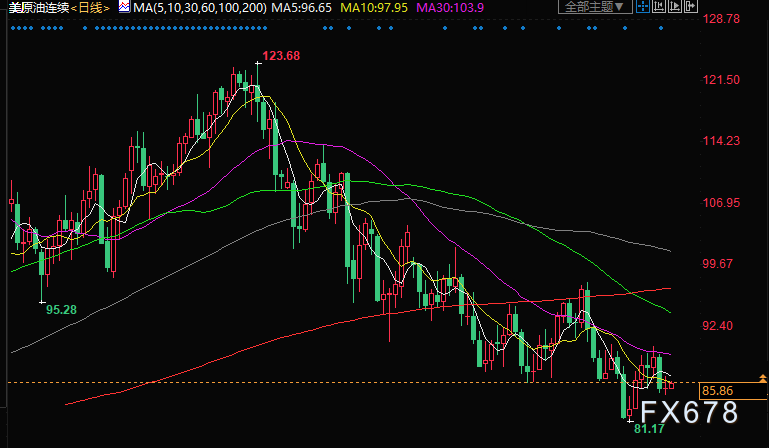Click the 114.23 axis price
This screenshot has width=769, height=448.
point(721,141)
